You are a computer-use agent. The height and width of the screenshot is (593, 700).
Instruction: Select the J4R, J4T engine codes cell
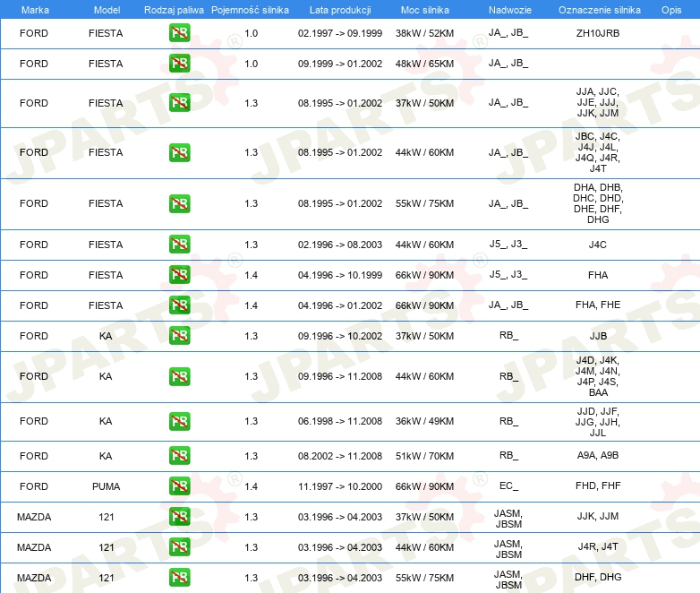(598, 546)
